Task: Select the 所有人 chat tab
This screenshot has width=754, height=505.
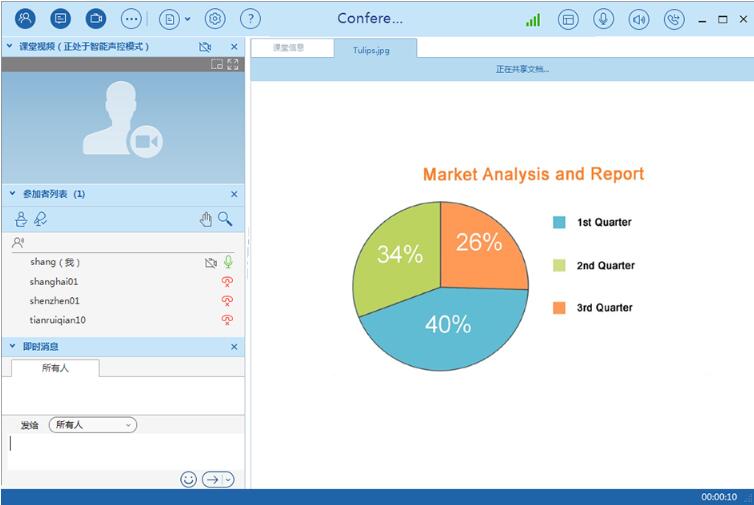Action: coord(55,368)
